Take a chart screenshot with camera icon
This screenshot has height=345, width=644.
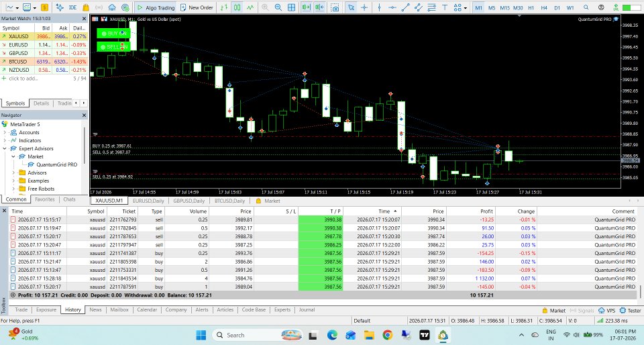point(335,7)
